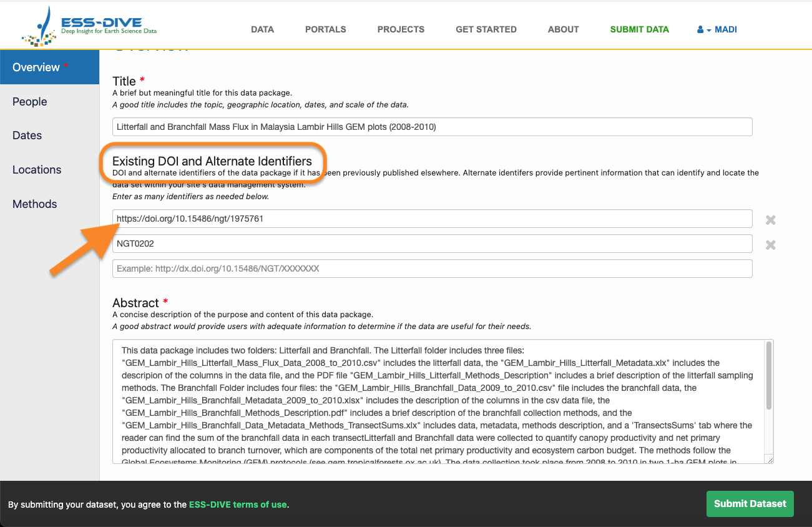The height and width of the screenshot is (527, 812).
Task: Open the PROJECTS page
Action: click(x=401, y=29)
